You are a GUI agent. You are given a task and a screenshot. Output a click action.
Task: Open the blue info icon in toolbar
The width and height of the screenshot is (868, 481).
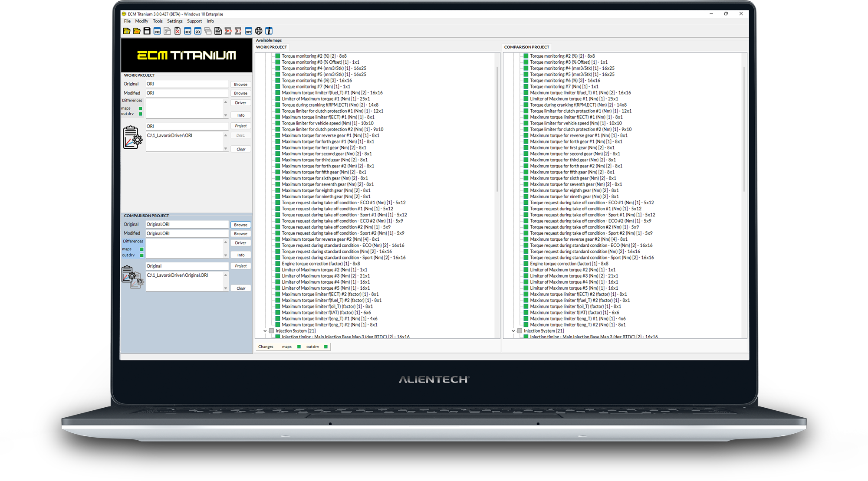click(269, 31)
